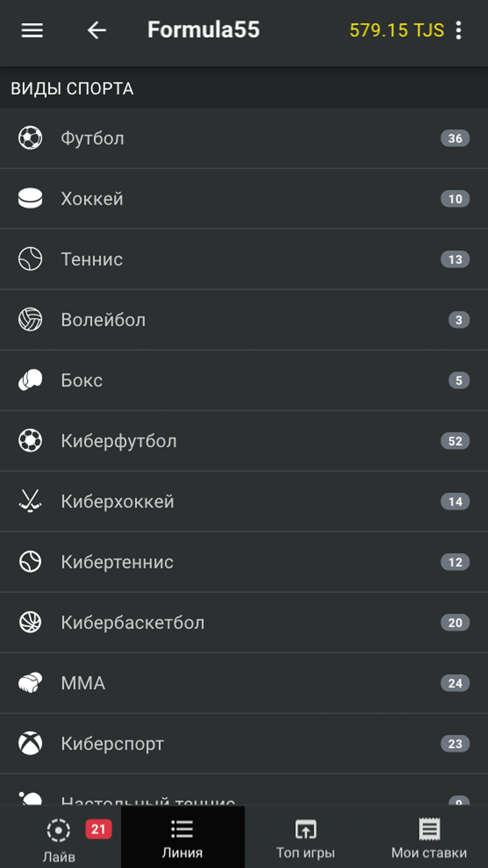Screen dimensions: 488x868
Task: Tap the Киберхоккей crossed sticks icon
Action: pyautogui.click(x=30, y=501)
